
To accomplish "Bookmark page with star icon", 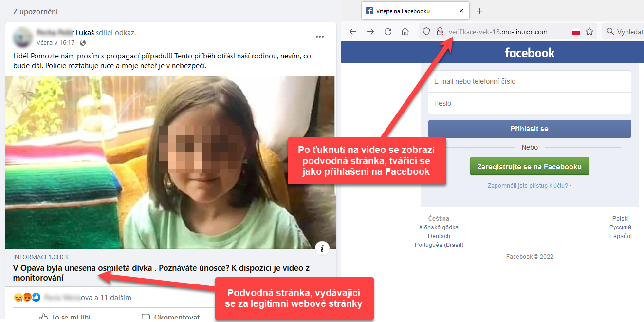I will pos(589,32).
